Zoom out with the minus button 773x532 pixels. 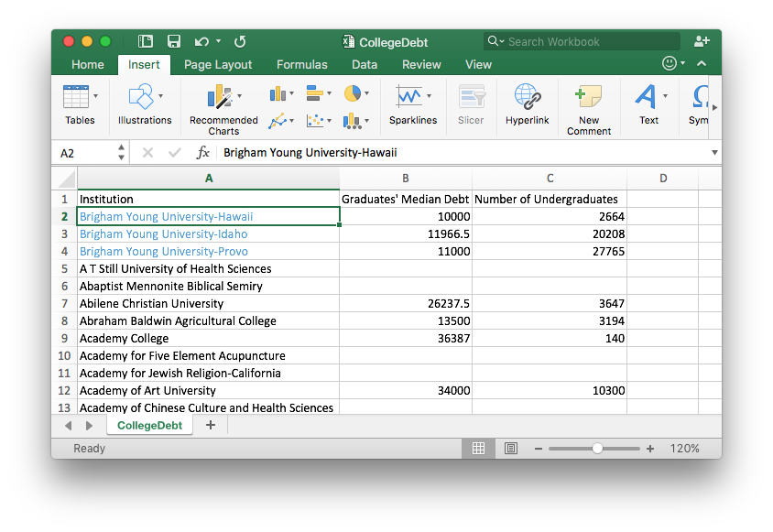[x=539, y=449]
